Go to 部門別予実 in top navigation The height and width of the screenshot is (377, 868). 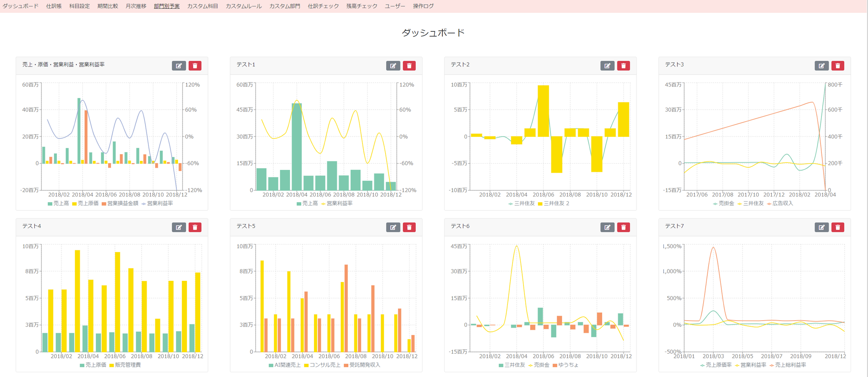click(167, 6)
